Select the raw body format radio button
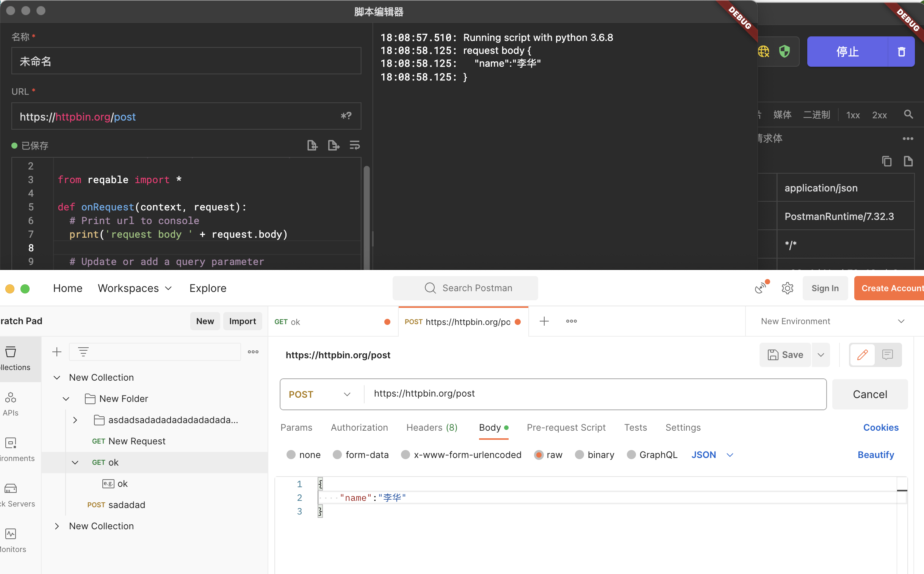This screenshot has width=924, height=574. (x=539, y=455)
